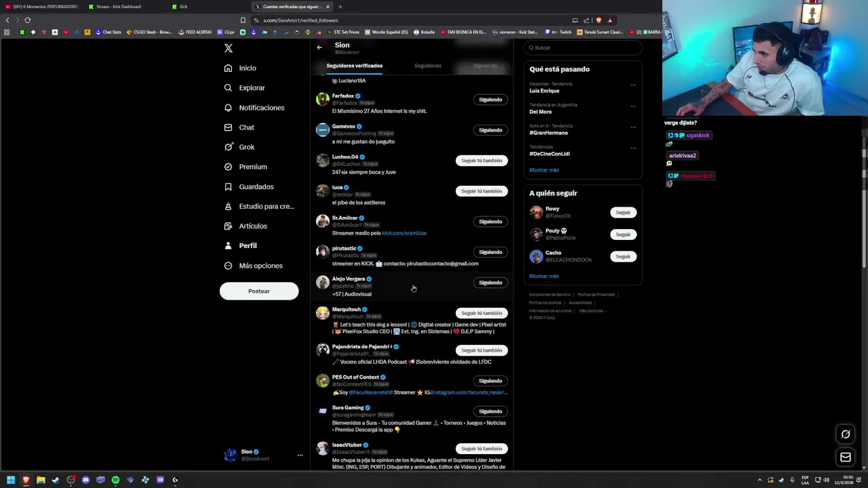Open Grok from the sidebar

[x=239, y=147]
